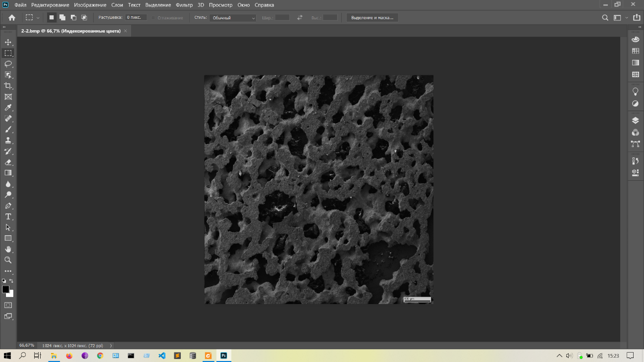Expand the status bar info arrow
Viewport: 644px width, 362px height.
point(110,345)
